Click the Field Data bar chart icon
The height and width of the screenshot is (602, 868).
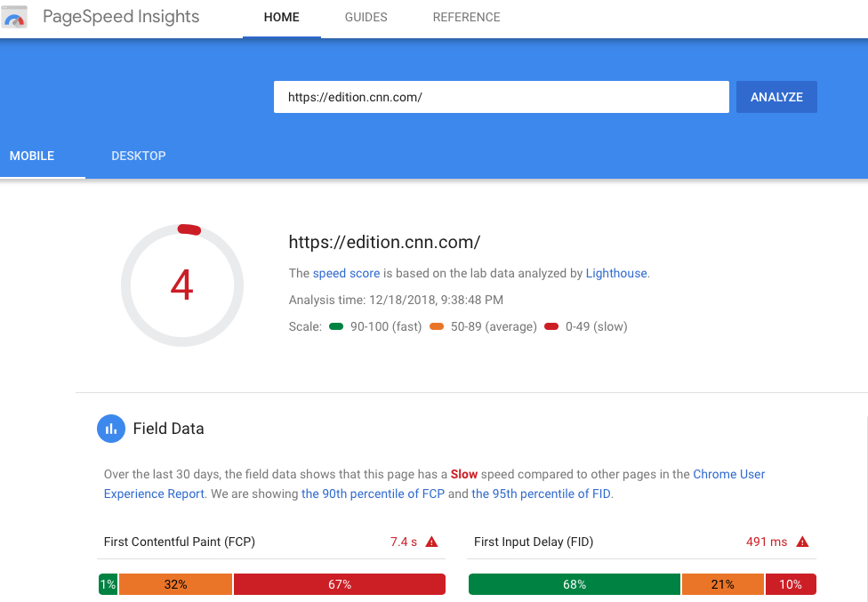click(111, 429)
